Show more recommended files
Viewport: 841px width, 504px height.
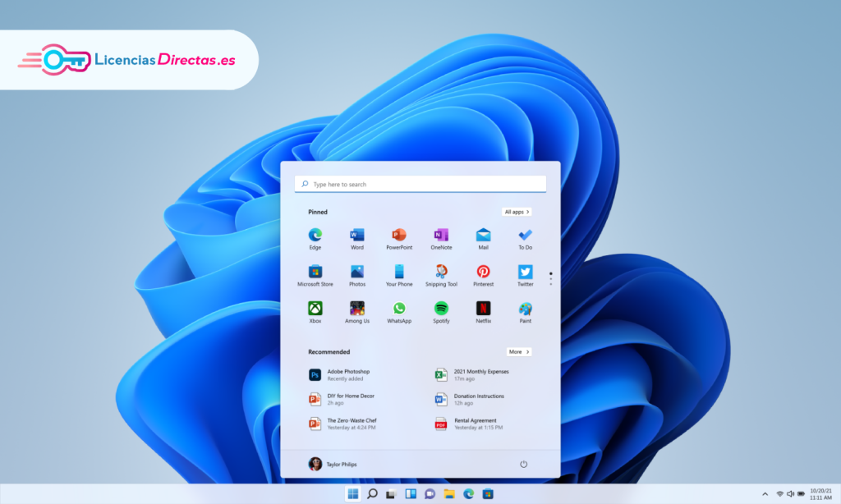coord(518,351)
